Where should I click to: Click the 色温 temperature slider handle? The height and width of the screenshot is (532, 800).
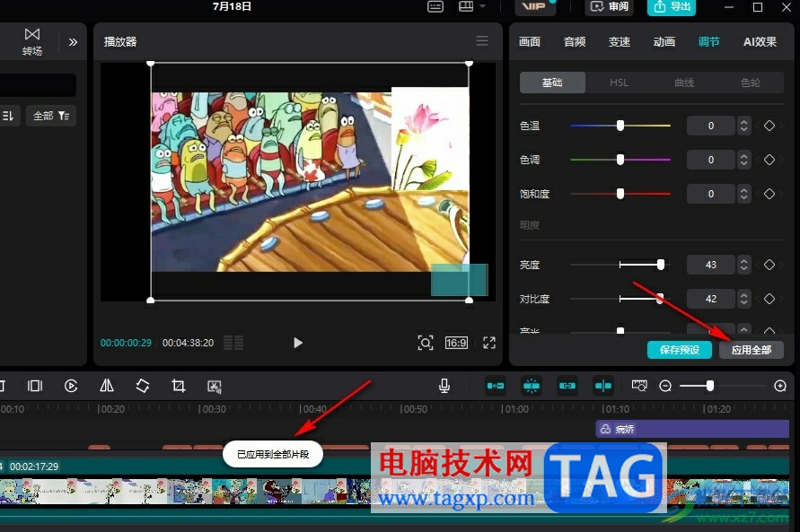point(620,126)
